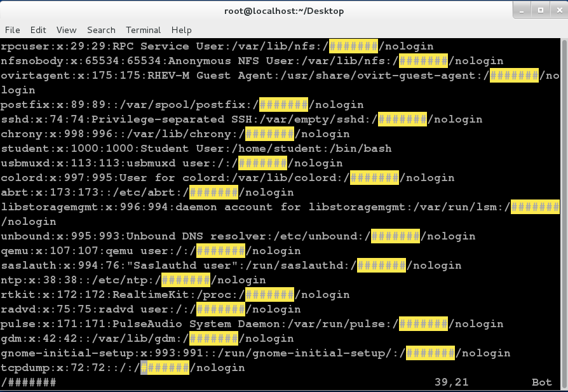Click the usbmuxd user line

pos(172,163)
